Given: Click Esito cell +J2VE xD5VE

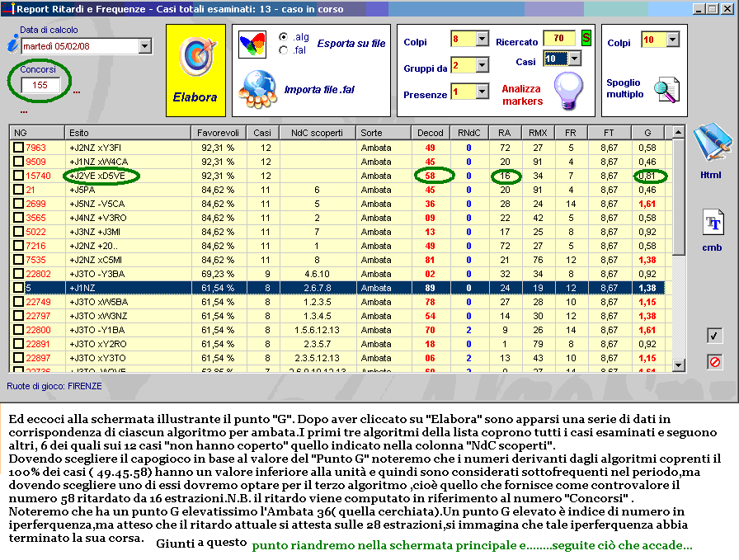Looking at the screenshot, I should (97, 176).
